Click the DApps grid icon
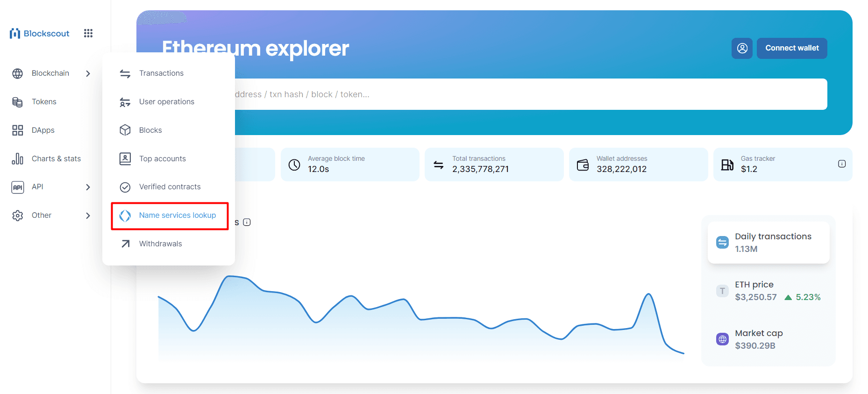 click(x=18, y=130)
